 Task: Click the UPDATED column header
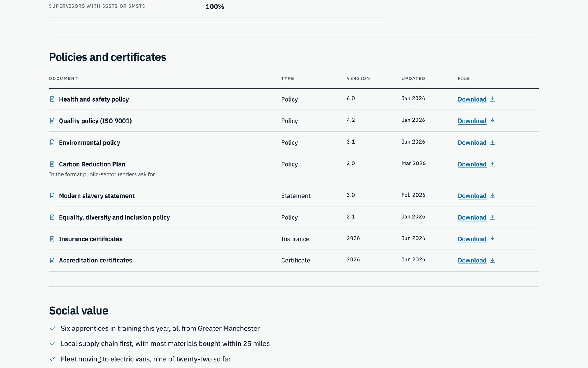coord(413,79)
